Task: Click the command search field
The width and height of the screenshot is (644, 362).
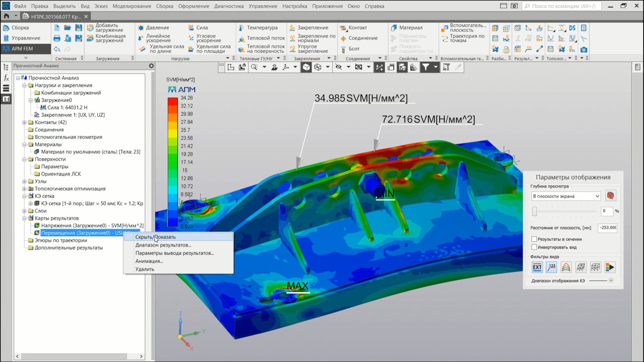Action: pyautogui.click(x=562, y=6)
